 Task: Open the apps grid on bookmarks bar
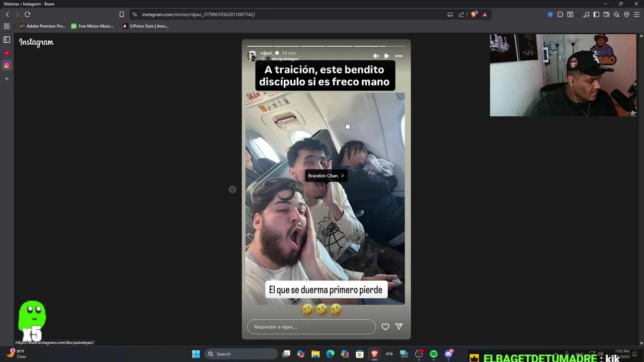pyautogui.click(x=7, y=26)
